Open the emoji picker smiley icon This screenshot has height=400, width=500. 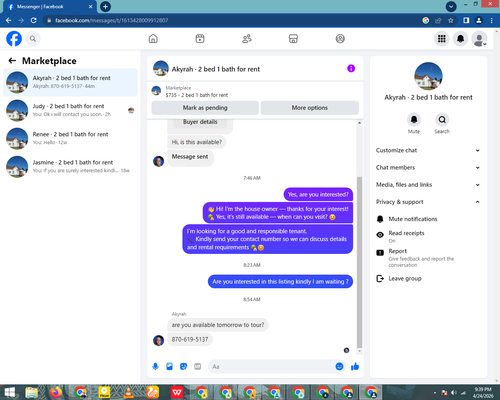click(339, 367)
